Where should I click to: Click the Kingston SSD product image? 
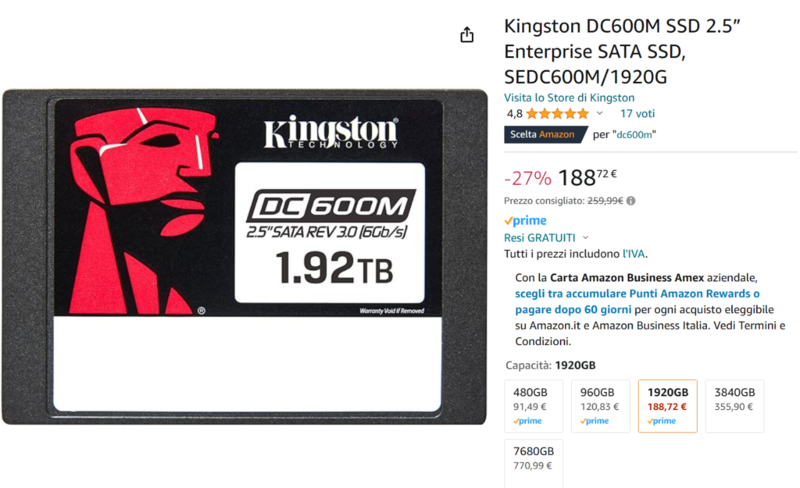pos(244,257)
